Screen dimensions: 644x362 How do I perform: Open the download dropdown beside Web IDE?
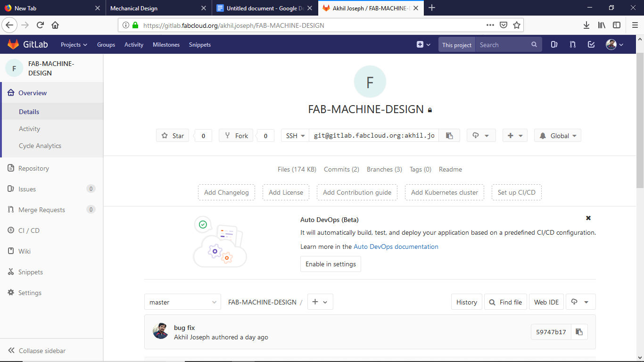pyautogui.click(x=580, y=302)
